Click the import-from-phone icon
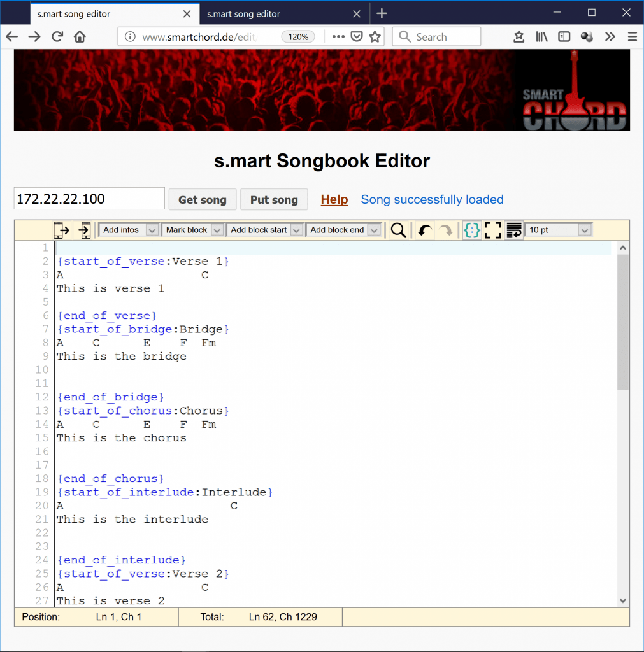This screenshot has height=652, width=644. click(x=85, y=230)
